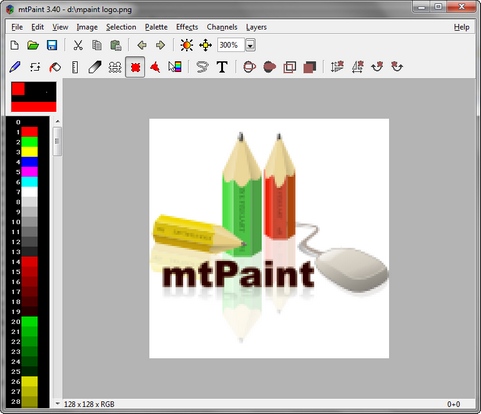Click the Outline Selection rectangle icon
481x414 pixels.
click(x=289, y=67)
